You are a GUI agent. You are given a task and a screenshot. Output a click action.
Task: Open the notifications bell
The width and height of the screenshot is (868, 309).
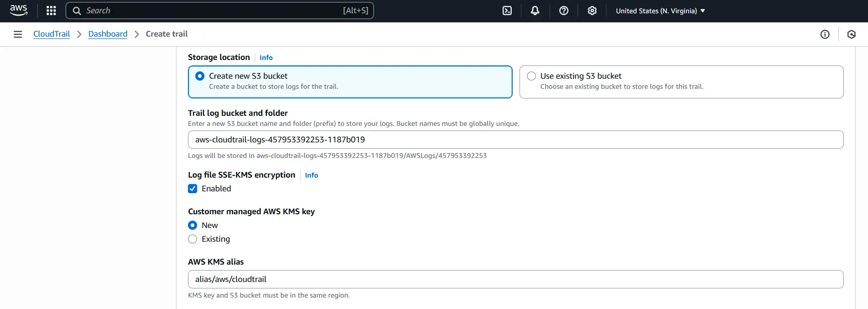pyautogui.click(x=535, y=11)
